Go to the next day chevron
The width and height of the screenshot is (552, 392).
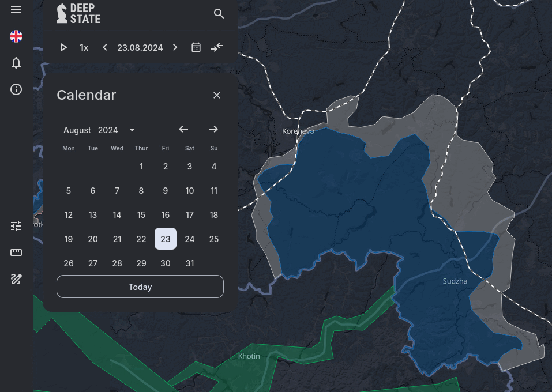[x=175, y=47]
